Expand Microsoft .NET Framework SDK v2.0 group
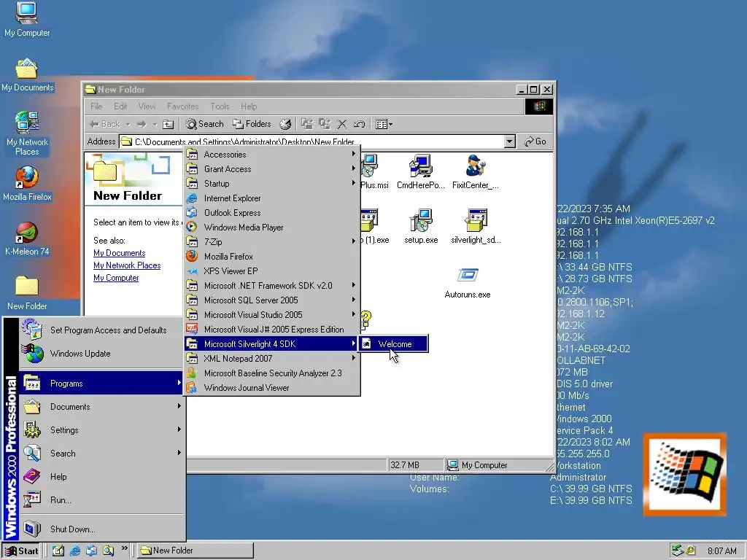 271,286
